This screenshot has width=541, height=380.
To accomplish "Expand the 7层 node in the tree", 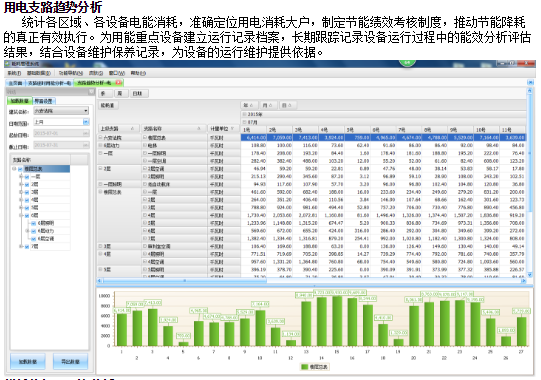I will 21,246.
